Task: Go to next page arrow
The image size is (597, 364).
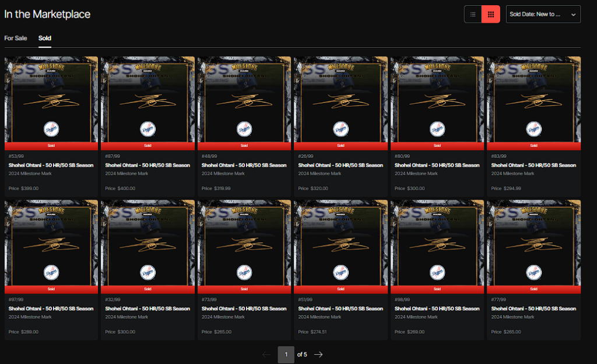Action: pos(318,354)
